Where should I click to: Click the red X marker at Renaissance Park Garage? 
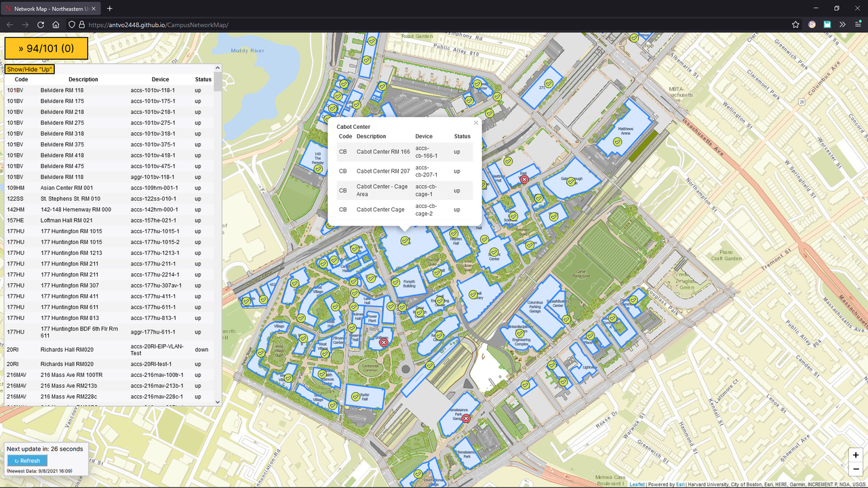tap(466, 419)
